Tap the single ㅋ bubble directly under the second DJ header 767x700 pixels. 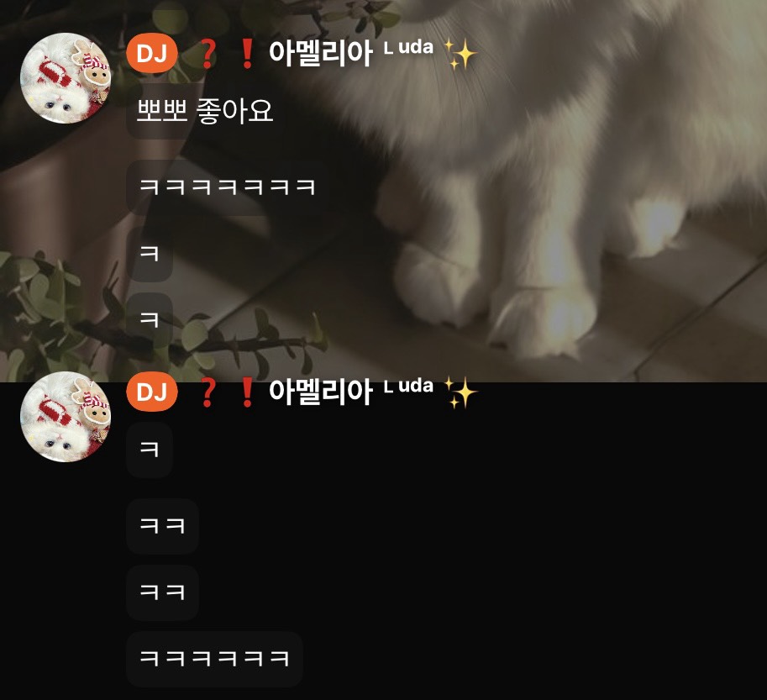pyautogui.click(x=150, y=450)
